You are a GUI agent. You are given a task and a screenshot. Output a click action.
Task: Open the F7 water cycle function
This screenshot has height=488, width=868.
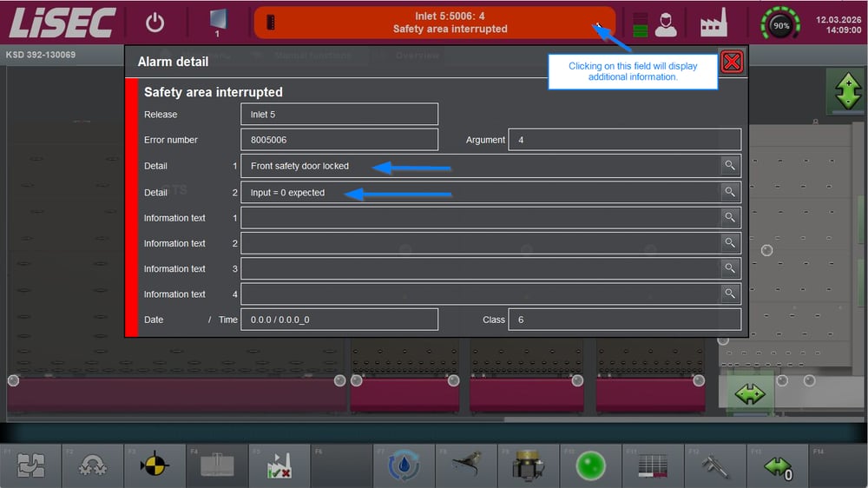tap(404, 466)
